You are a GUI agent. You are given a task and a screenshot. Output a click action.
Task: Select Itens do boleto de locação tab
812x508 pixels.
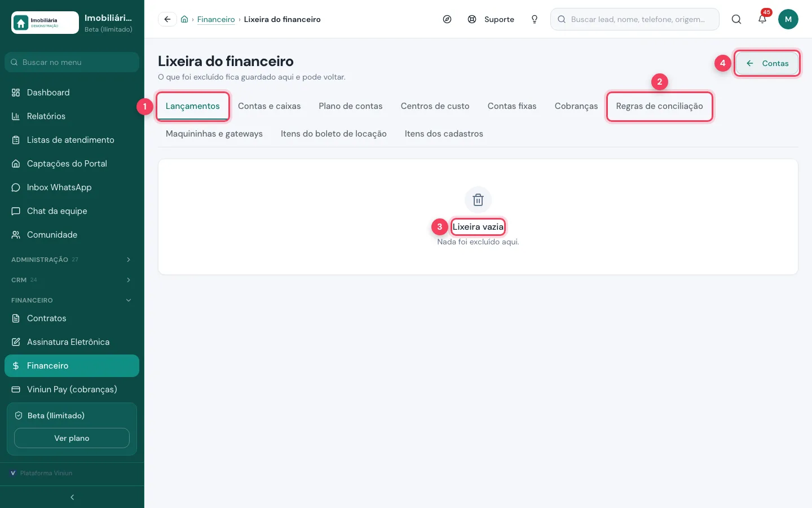pos(334,134)
